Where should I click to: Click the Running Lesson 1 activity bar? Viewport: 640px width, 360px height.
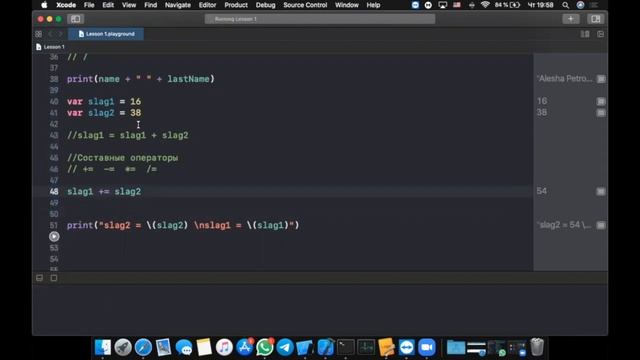tap(320, 19)
